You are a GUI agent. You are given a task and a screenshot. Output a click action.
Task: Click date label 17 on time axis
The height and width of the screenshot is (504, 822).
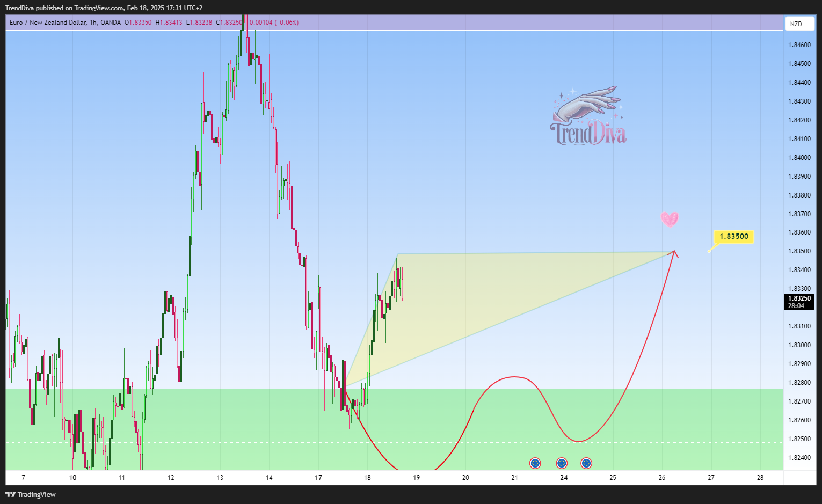[x=318, y=478]
